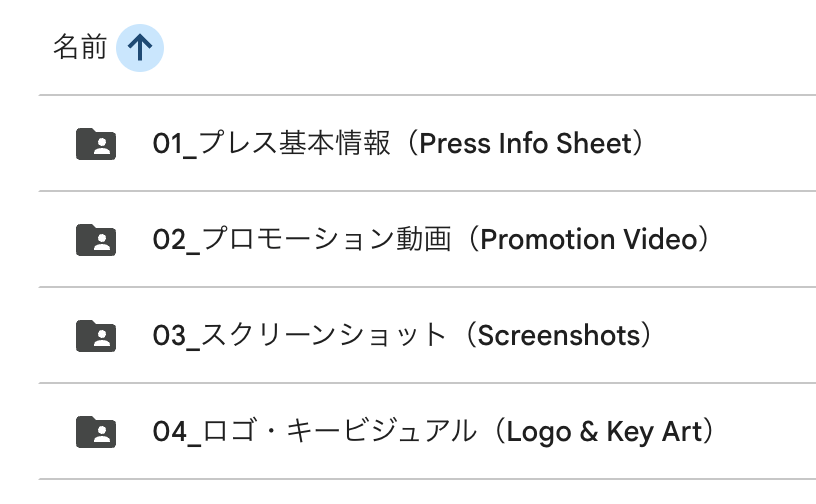This screenshot has height=504, width=816.
Task: Click empty space below the 04 folder row
Action: [x=400, y=492]
